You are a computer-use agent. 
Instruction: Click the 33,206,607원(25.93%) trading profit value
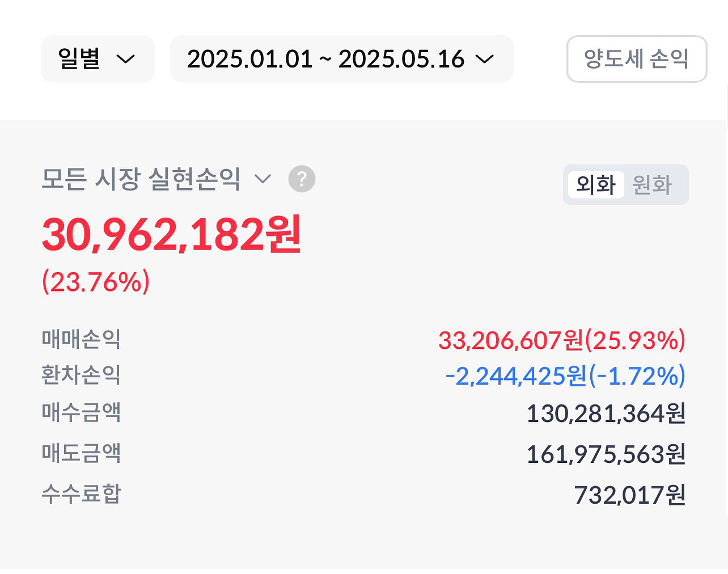561,340
